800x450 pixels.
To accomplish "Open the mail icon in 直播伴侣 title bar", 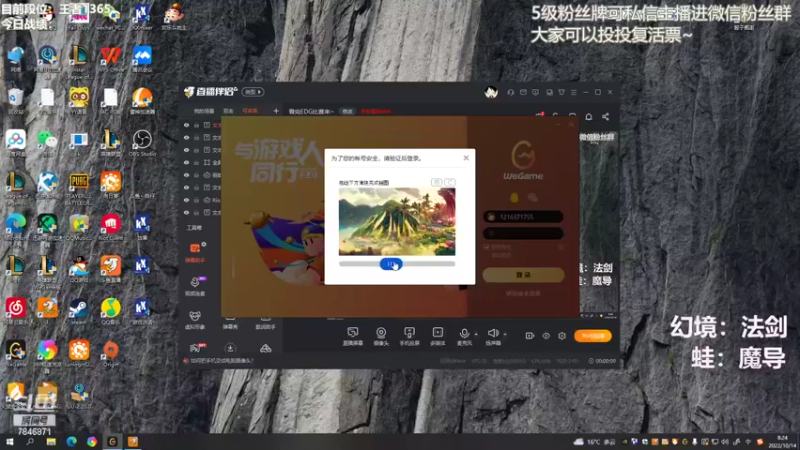I will (x=523, y=92).
